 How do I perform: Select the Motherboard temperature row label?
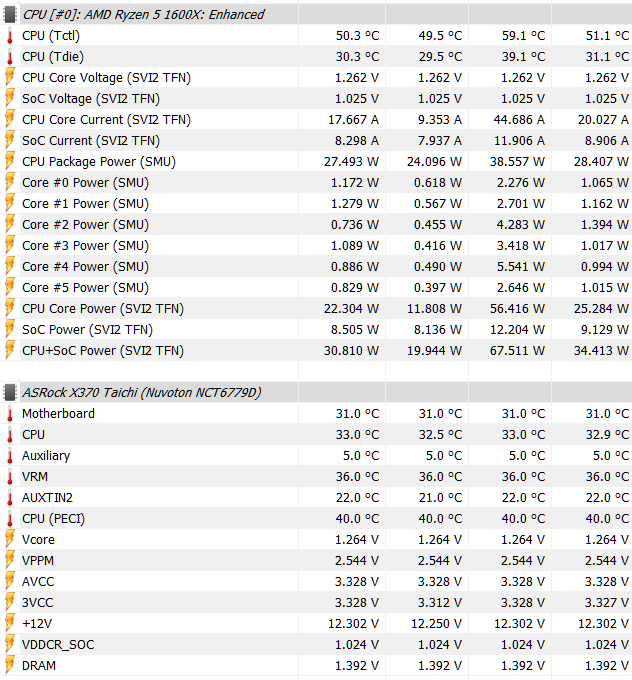point(58,414)
